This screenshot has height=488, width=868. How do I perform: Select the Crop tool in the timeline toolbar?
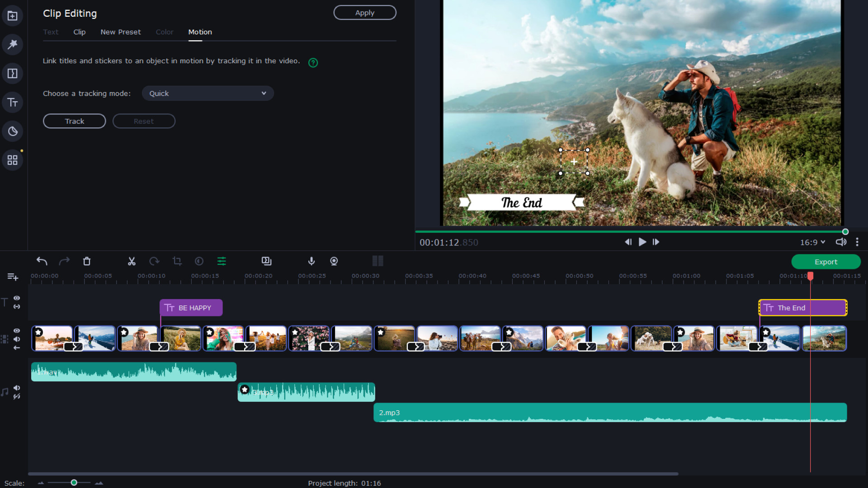177,261
